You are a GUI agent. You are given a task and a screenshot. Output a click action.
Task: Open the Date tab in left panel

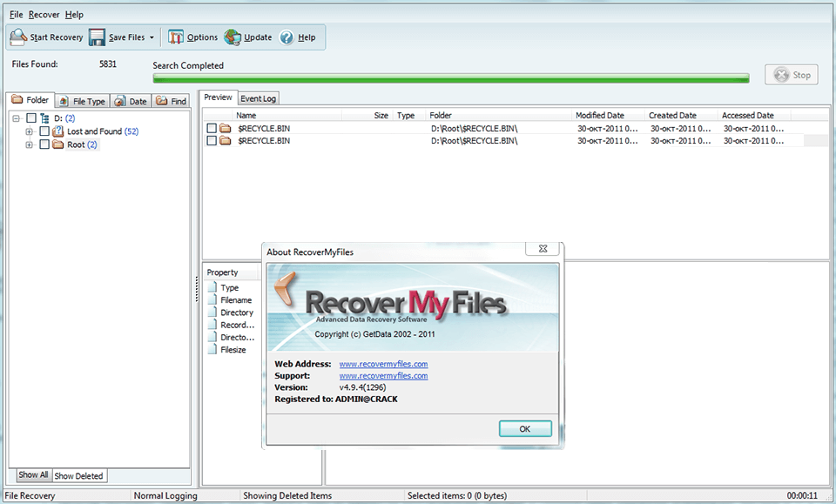coord(130,100)
